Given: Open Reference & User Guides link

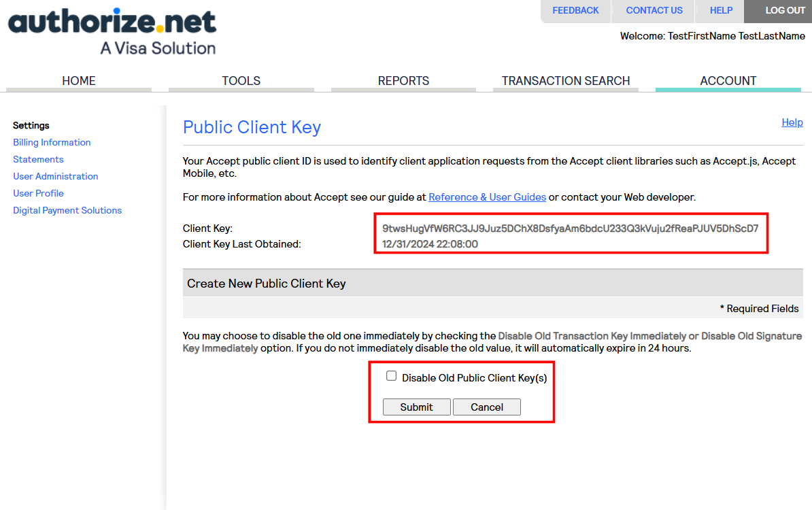Looking at the screenshot, I should 488,197.
